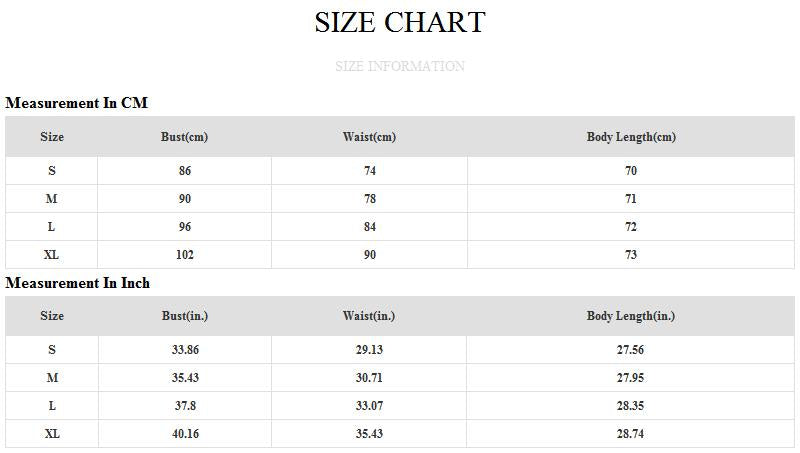Select the Measurement In Inch heading

78,283
